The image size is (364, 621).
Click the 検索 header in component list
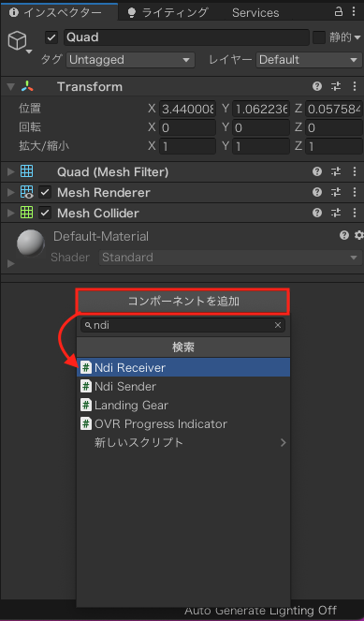183,347
